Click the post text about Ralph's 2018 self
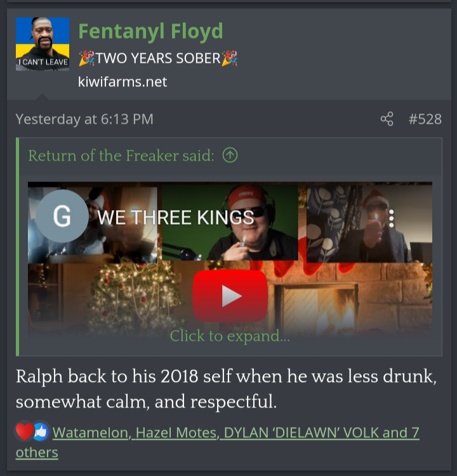The width and height of the screenshot is (457, 476). (x=226, y=389)
